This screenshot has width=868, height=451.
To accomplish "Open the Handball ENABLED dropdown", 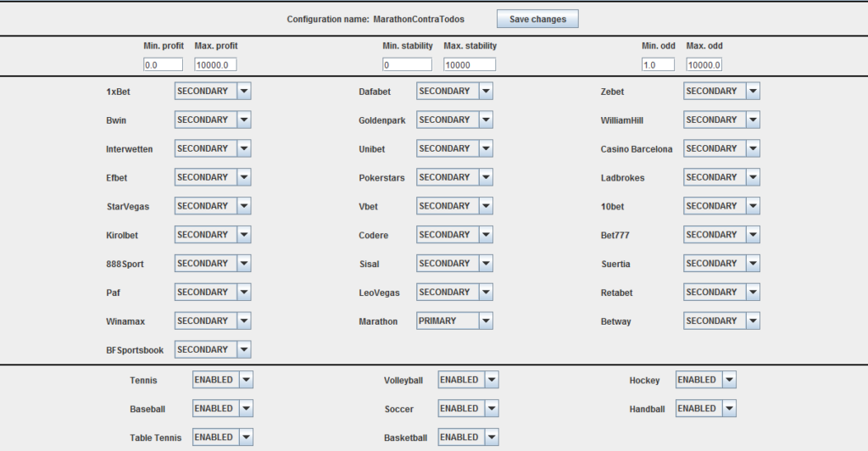I will point(706,409).
